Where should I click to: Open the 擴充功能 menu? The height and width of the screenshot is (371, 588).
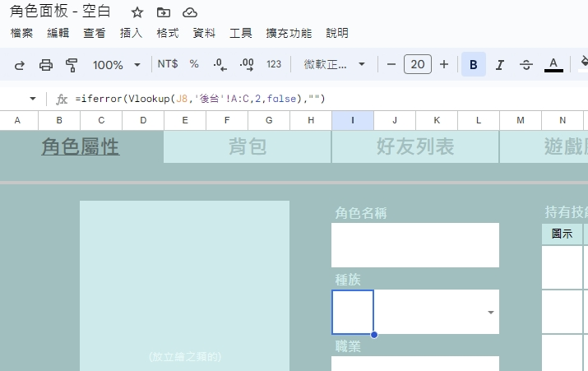pos(289,33)
